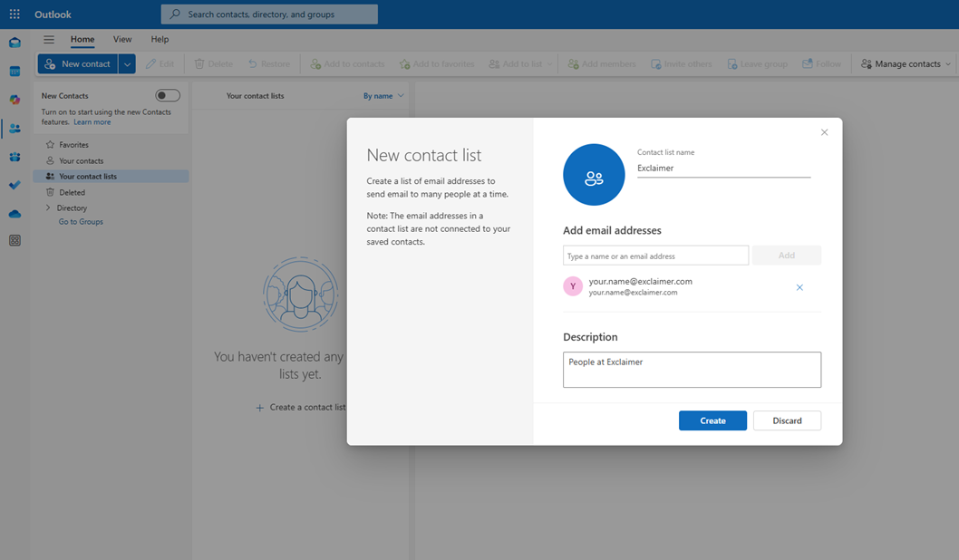959x560 pixels.
Task: Click the email address input field
Action: tap(654, 256)
